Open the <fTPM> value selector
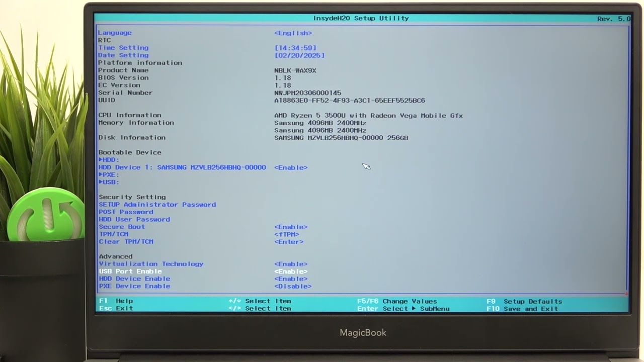Image resolution: width=644 pixels, height=362 pixels. point(287,235)
